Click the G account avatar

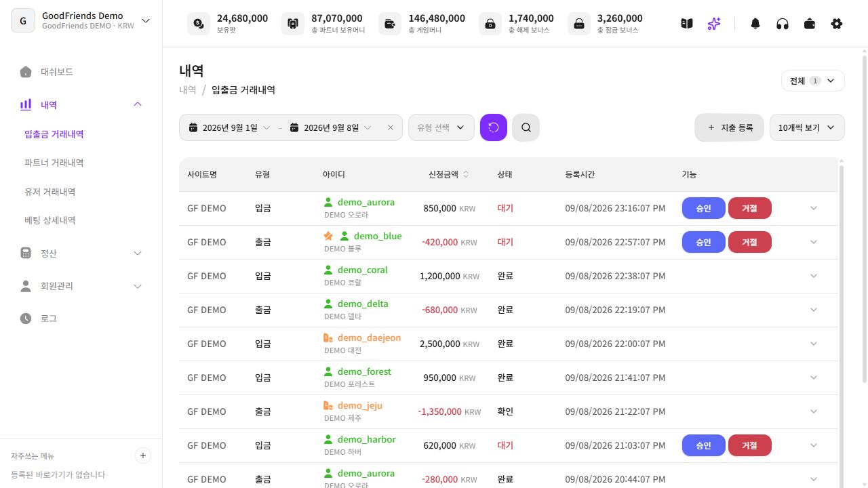(23, 21)
